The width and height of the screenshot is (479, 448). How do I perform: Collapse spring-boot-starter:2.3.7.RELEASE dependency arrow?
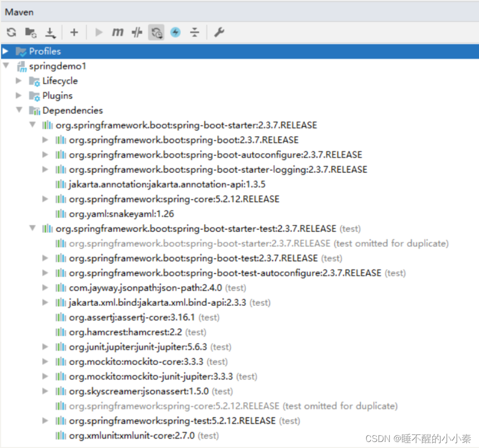point(33,124)
